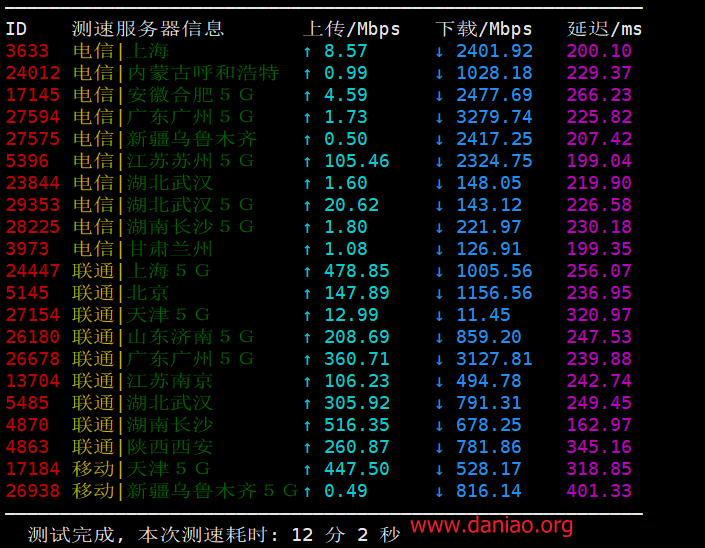
Task: Select server ID 17184
Action: (x=33, y=469)
